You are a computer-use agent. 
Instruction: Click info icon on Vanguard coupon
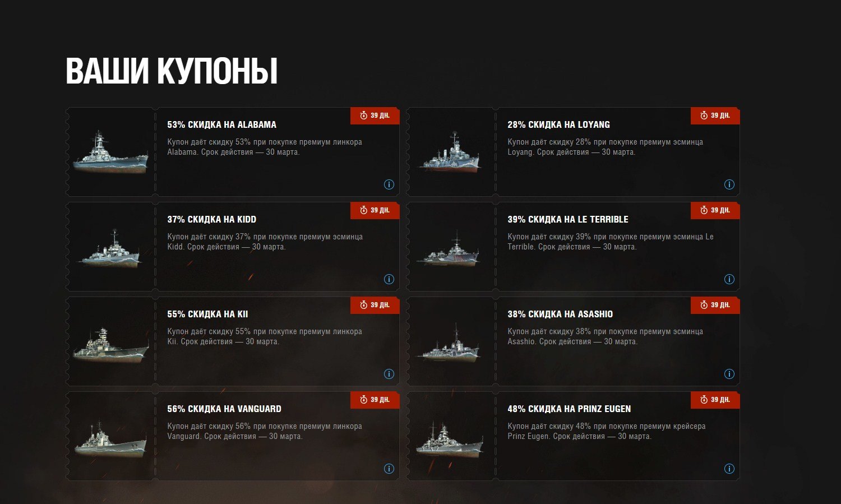click(x=389, y=469)
